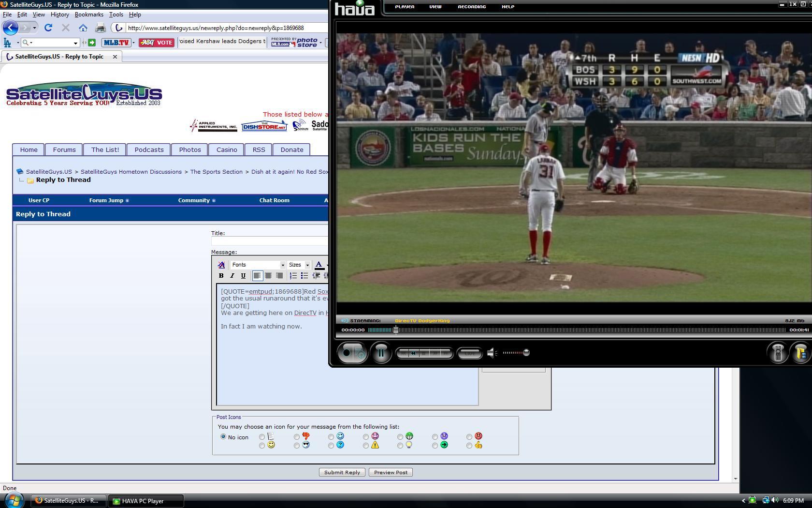The width and height of the screenshot is (812, 508).
Task: Close the SatelliteGuys.US browser tab
Action: coord(115,57)
